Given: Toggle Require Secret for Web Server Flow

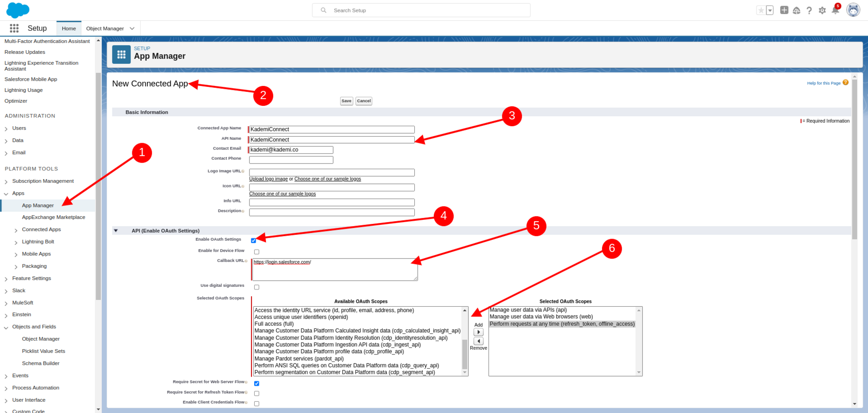Looking at the screenshot, I should tap(257, 383).
